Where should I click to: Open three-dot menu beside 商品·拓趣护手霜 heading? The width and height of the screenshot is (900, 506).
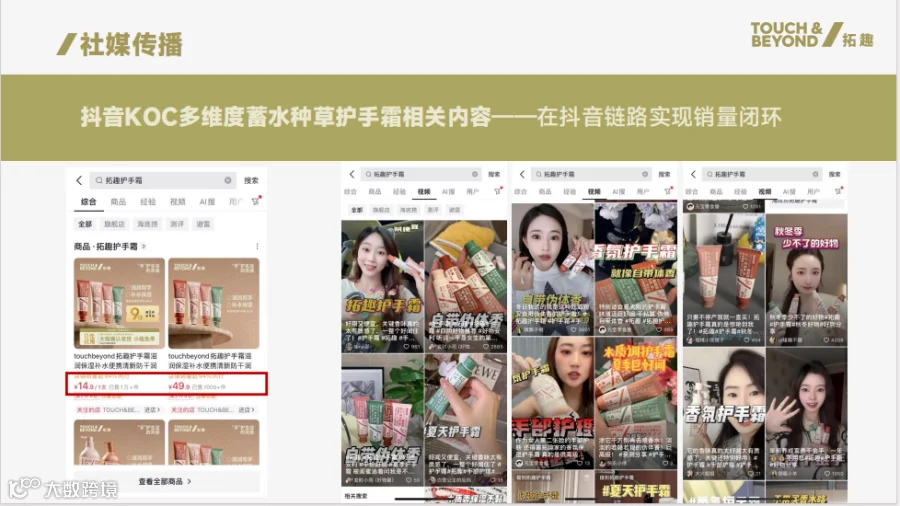[x=257, y=246]
